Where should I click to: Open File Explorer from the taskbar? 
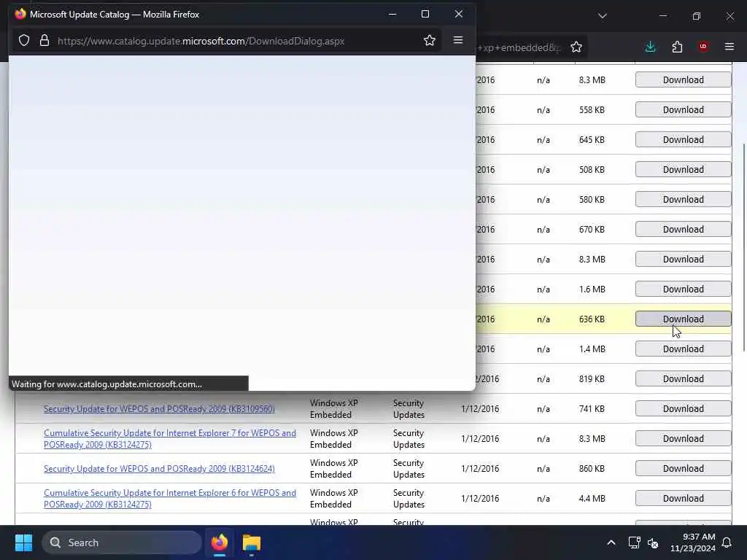252,542
